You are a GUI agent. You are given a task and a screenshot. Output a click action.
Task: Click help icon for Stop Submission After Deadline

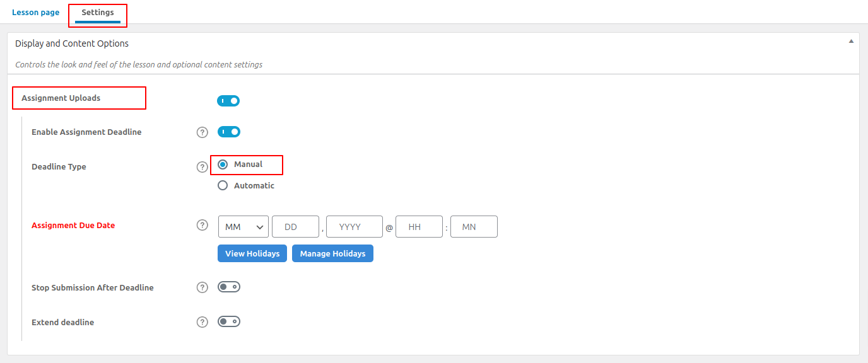[x=202, y=287]
